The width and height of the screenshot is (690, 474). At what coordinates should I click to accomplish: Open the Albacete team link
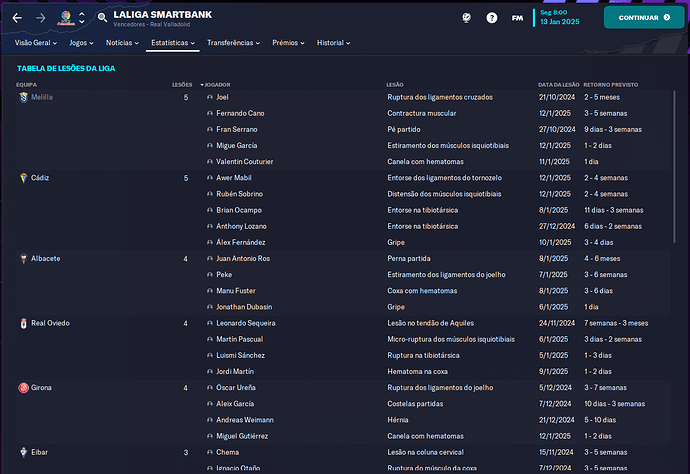[x=46, y=258]
